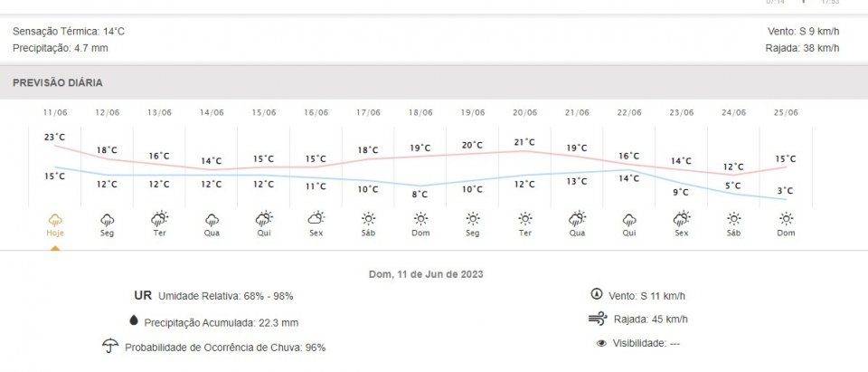The height and width of the screenshot is (372, 868).
Task: Select the Qua 21/06 showers icon
Action: point(578,218)
